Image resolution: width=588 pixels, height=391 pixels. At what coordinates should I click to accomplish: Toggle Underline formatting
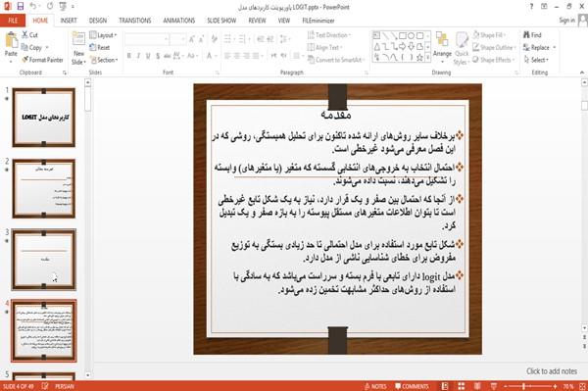click(x=148, y=56)
